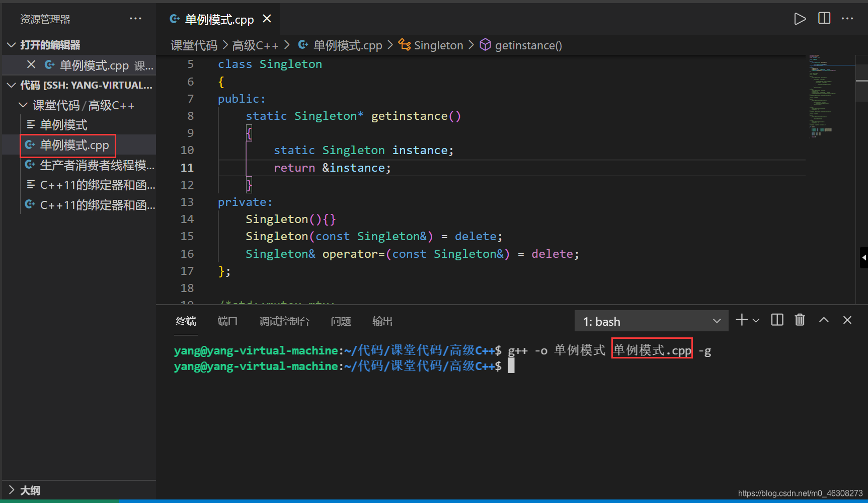Image resolution: width=868 pixels, height=503 pixels.
Task: Click 'private:' on line 13
Action: point(245,202)
